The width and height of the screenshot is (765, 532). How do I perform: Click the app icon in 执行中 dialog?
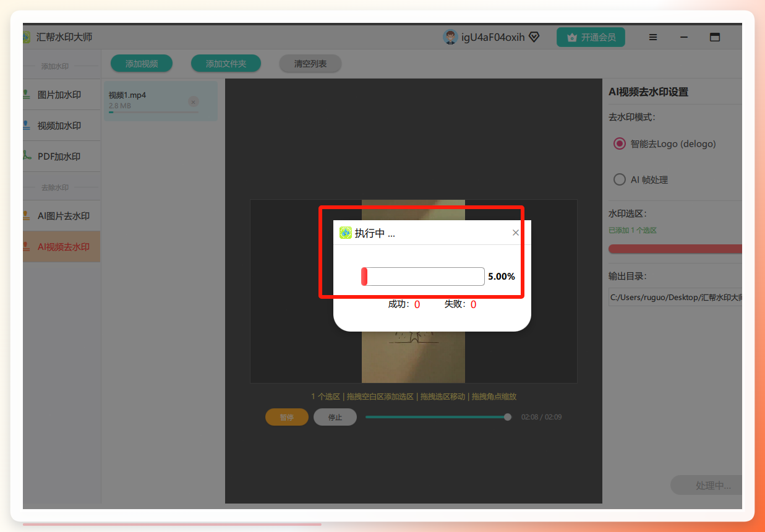click(x=346, y=233)
